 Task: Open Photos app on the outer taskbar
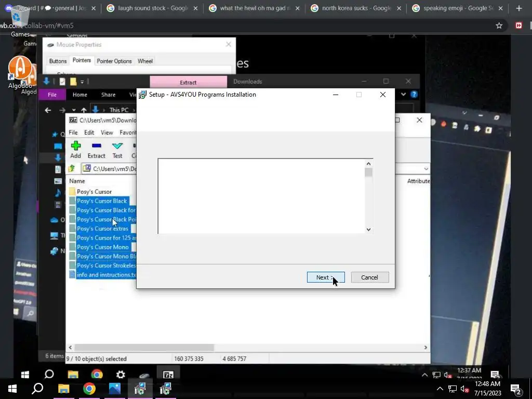[115, 389]
